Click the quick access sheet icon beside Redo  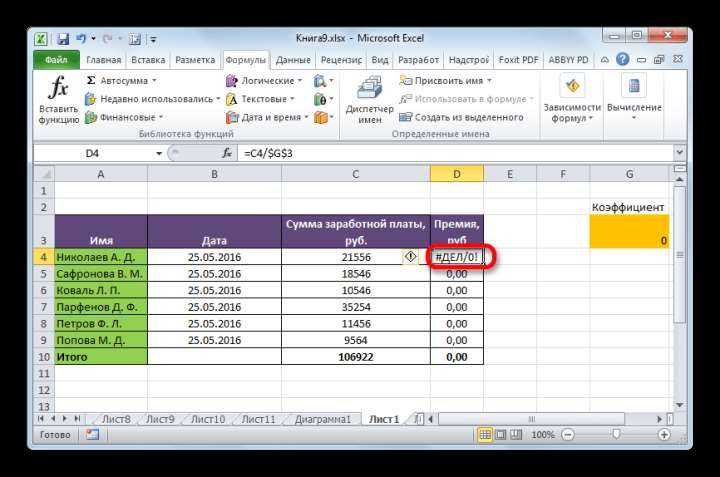click(135, 39)
